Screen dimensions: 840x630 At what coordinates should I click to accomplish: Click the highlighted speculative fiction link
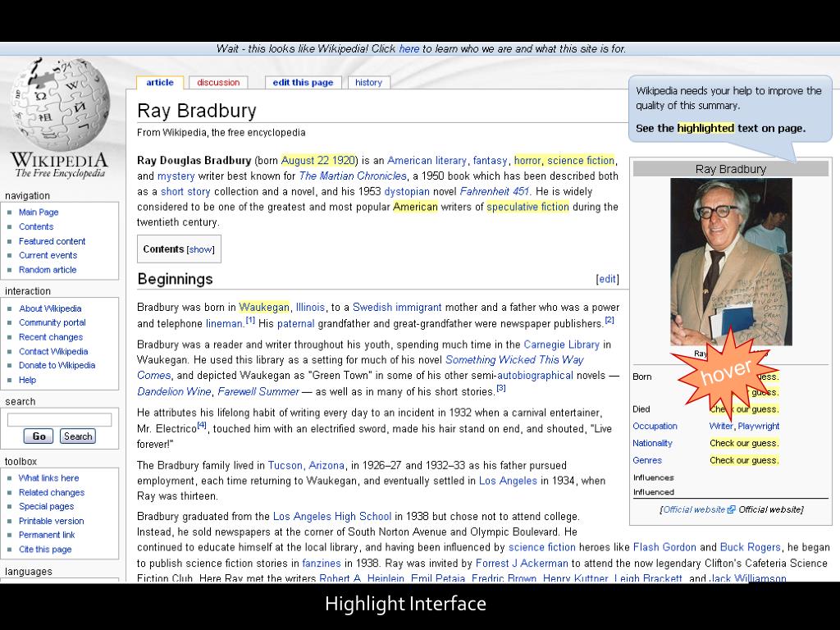coord(527,207)
